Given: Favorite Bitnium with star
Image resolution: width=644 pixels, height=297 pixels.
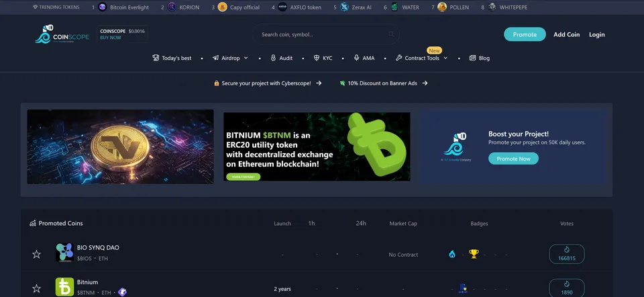Looking at the screenshot, I should (36, 288).
